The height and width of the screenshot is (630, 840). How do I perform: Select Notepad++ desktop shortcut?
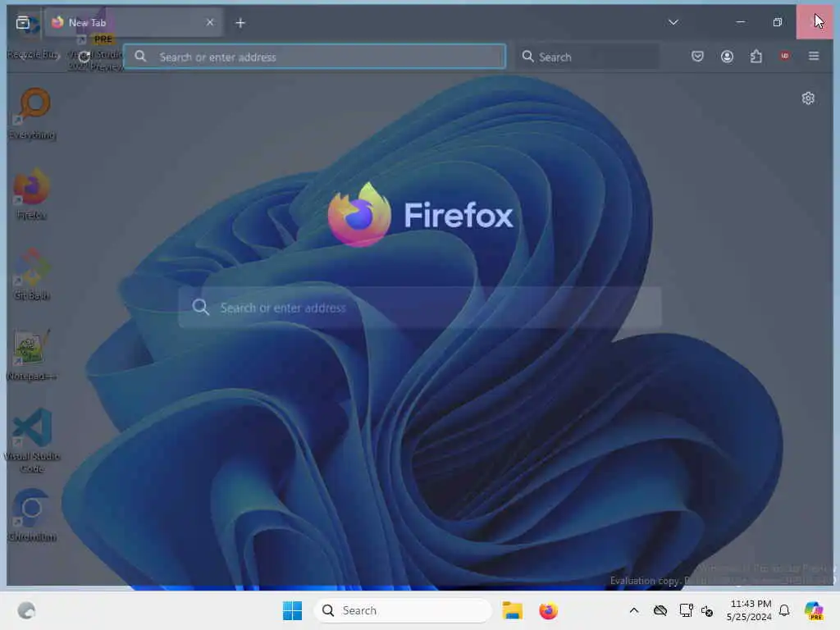pyautogui.click(x=32, y=355)
